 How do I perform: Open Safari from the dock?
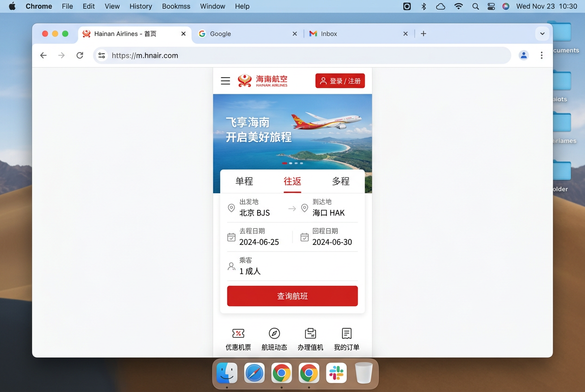tap(255, 373)
